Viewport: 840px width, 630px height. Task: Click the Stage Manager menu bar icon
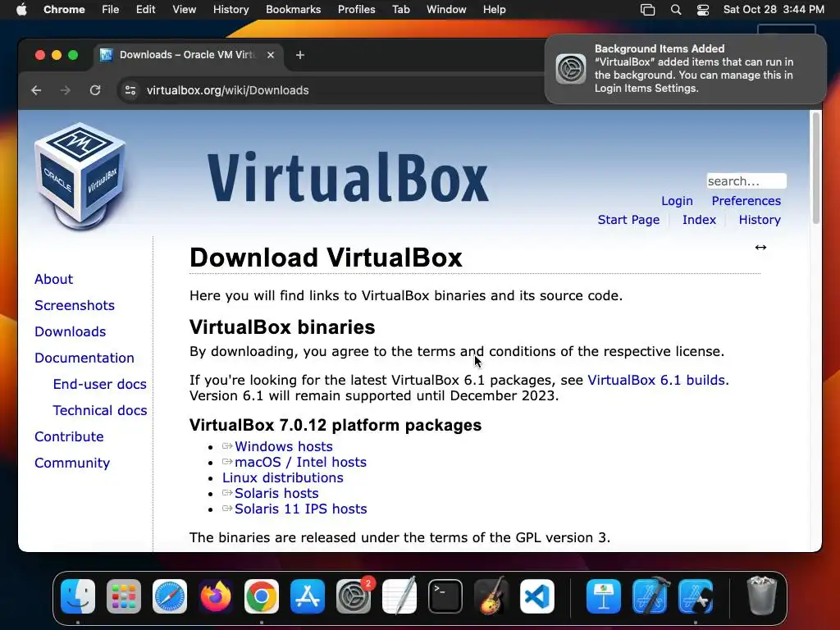click(x=648, y=10)
